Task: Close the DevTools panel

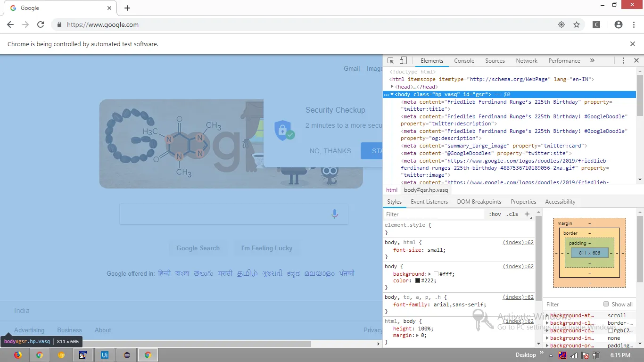Action: click(x=636, y=61)
